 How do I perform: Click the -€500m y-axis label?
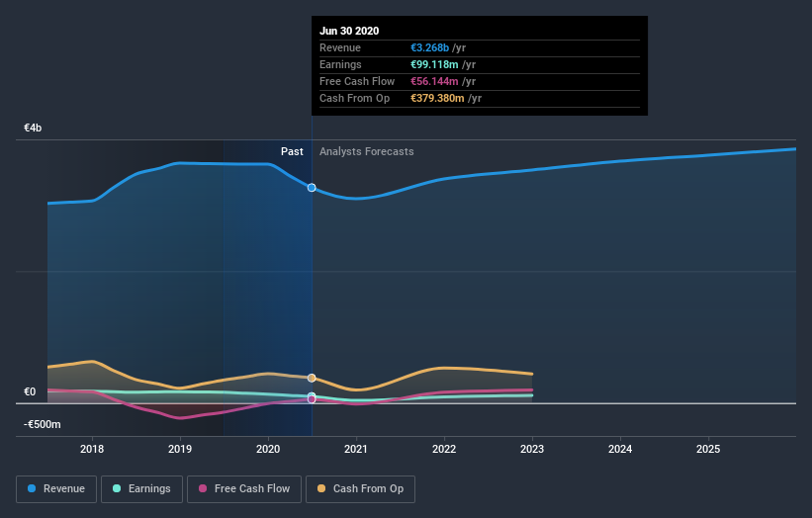[42, 424]
